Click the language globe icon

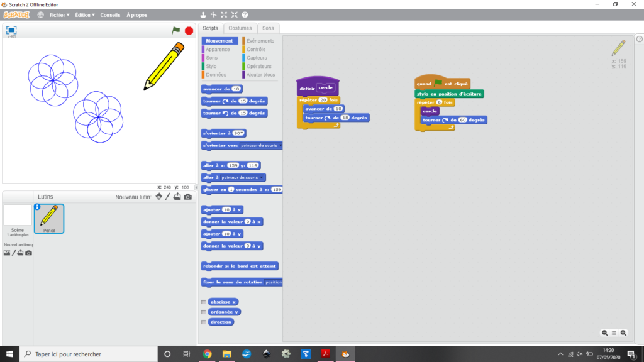[x=41, y=14]
